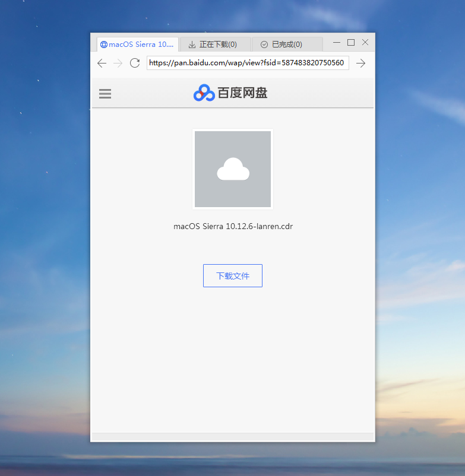Screen dimensions: 465x476
Task: Click into the URL address field
Action: click(x=248, y=63)
